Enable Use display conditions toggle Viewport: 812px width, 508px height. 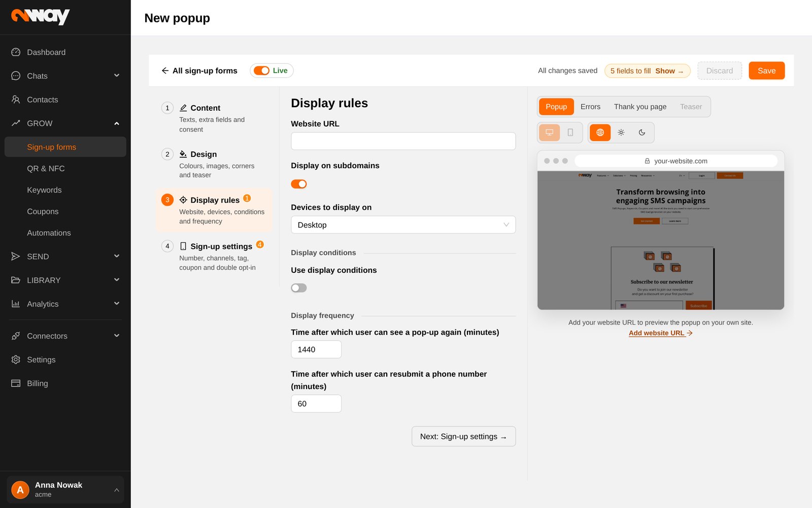tap(299, 288)
